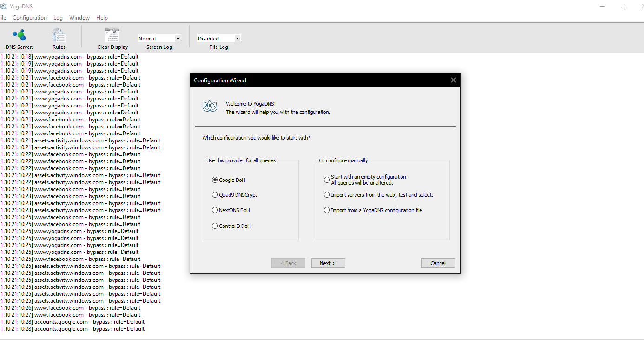
Task: Click Next in the Configuration Wizard
Action: 328,263
